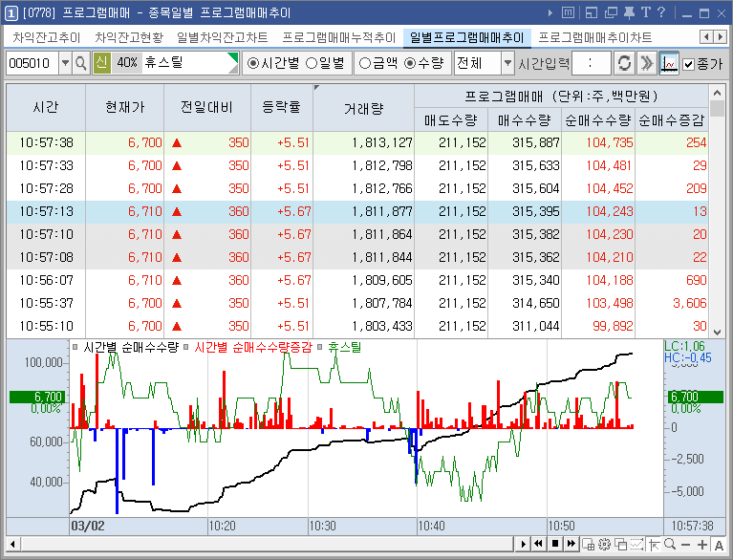Viewport: 733px width, 560px height.
Task: Click the overlapping windows chart icon
Action: [x=621, y=544]
